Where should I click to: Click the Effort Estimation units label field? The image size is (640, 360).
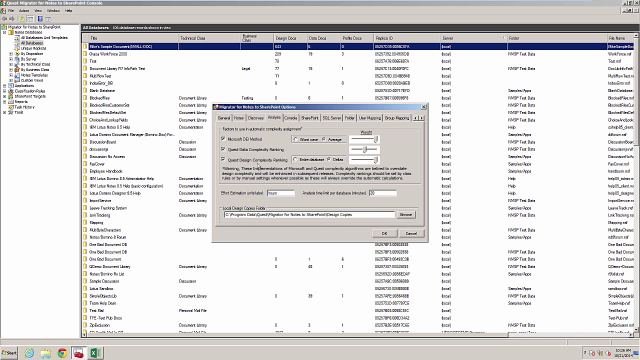[281, 193]
